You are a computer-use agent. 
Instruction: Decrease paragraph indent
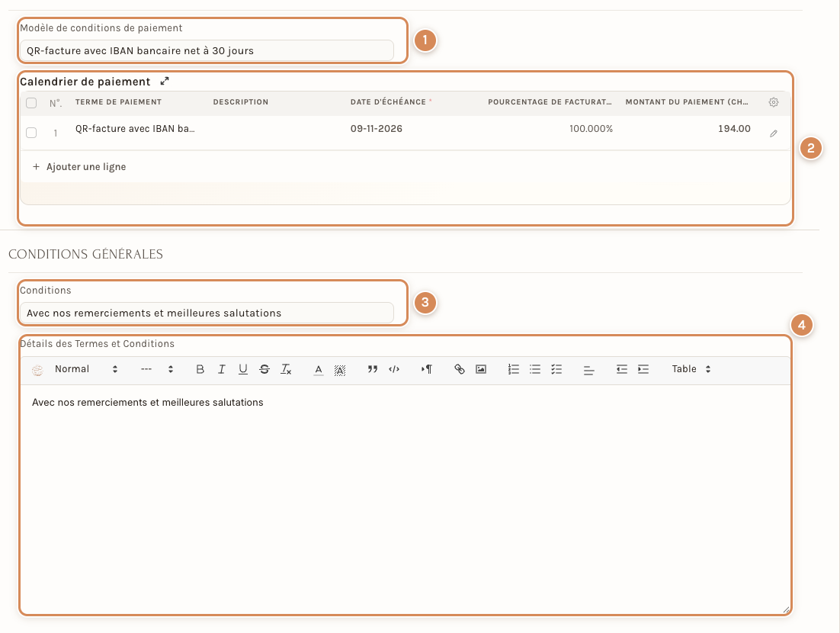point(621,369)
